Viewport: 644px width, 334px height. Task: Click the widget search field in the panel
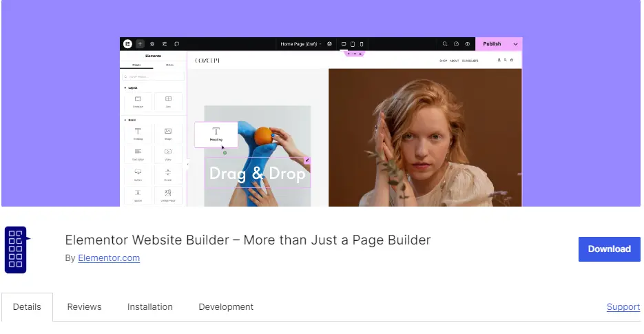[x=153, y=76]
